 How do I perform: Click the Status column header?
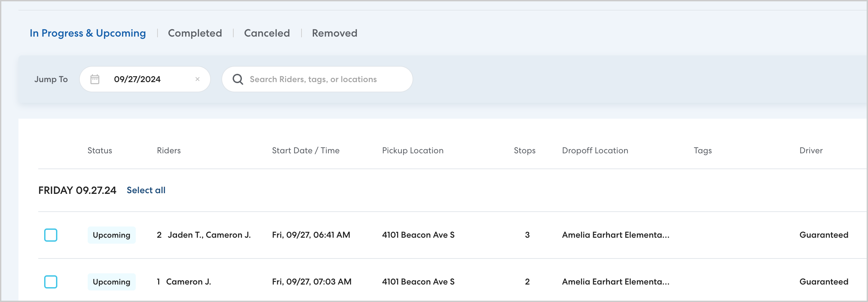pyautogui.click(x=100, y=150)
